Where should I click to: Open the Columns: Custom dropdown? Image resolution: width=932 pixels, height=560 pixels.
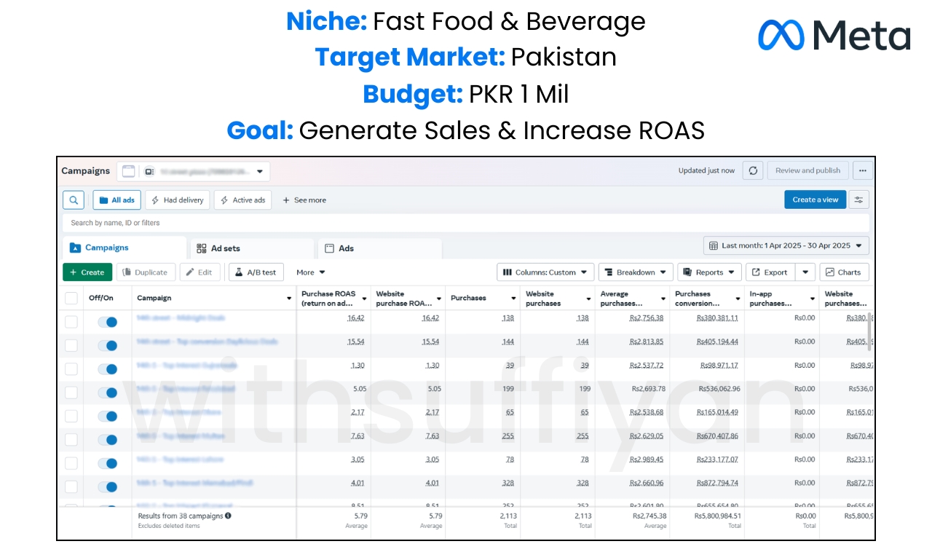coord(545,272)
